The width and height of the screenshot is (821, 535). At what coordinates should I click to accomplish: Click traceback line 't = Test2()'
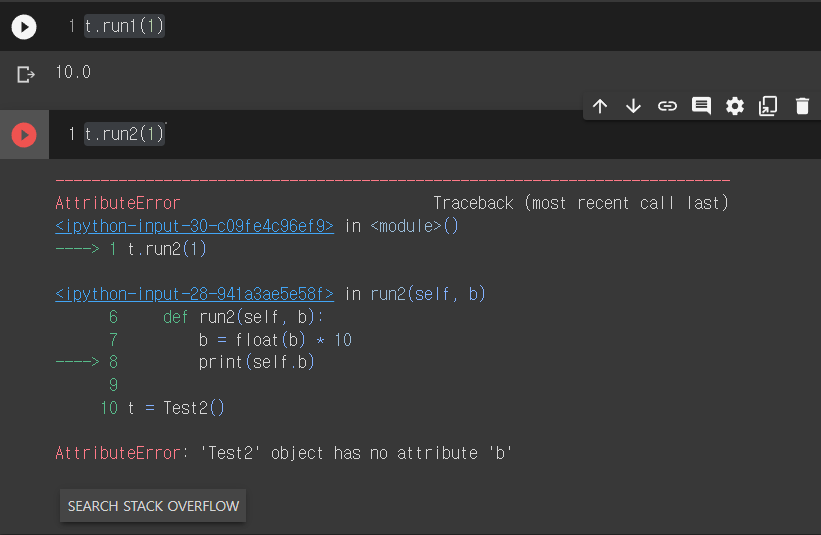[176, 408]
